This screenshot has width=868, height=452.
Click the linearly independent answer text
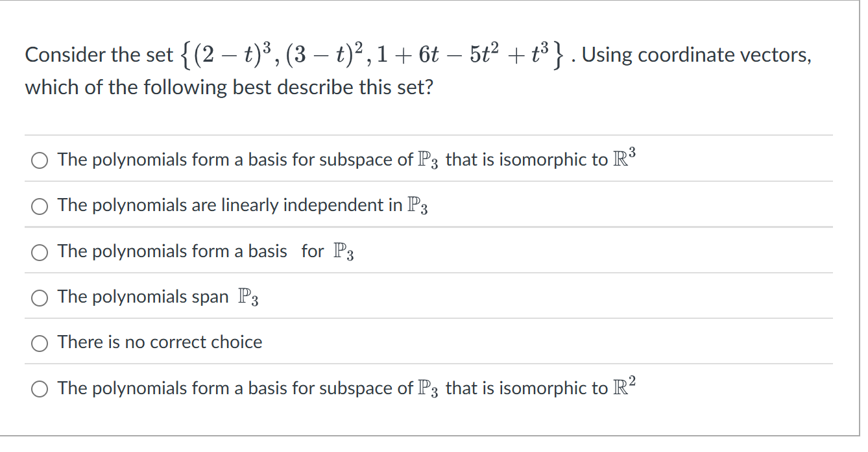point(241,205)
